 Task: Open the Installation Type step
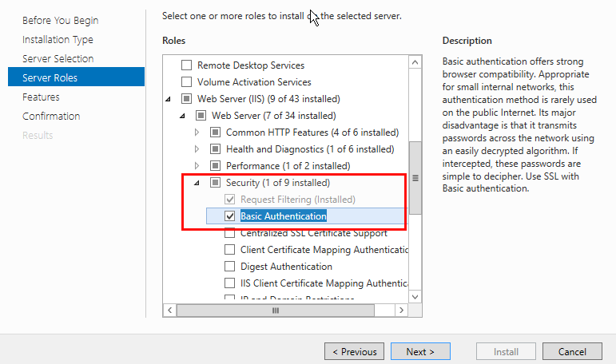pyautogui.click(x=58, y=40)
